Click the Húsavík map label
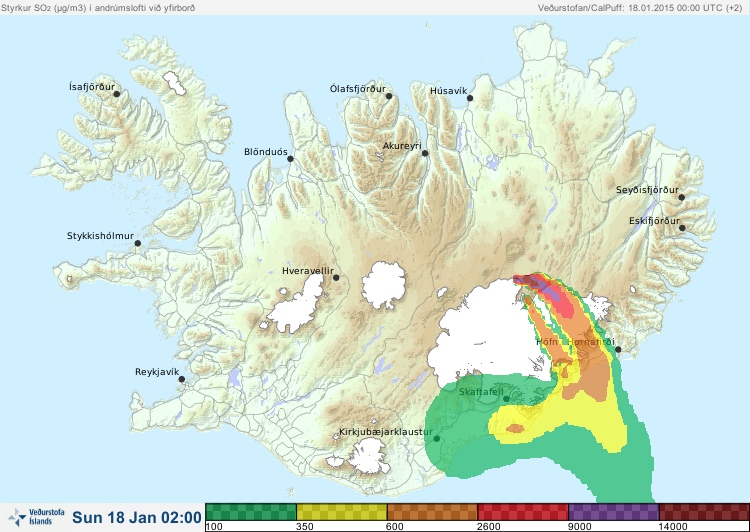 coord(448,91)
